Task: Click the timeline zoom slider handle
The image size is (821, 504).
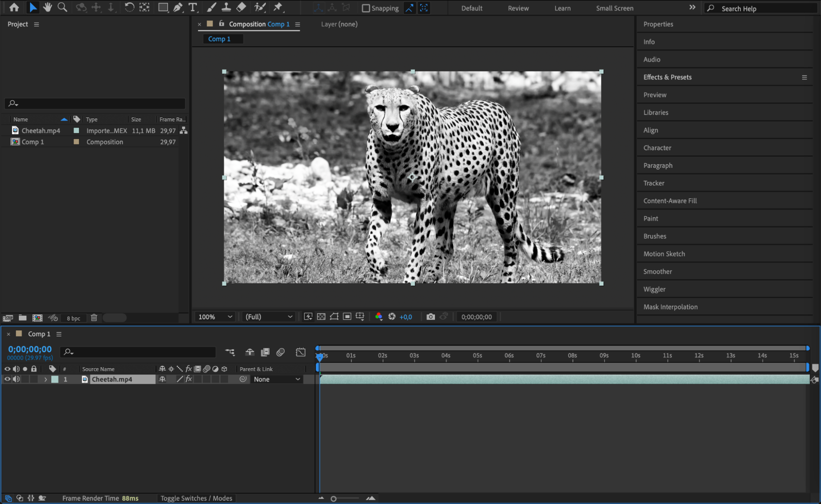Action: [333, 499]
